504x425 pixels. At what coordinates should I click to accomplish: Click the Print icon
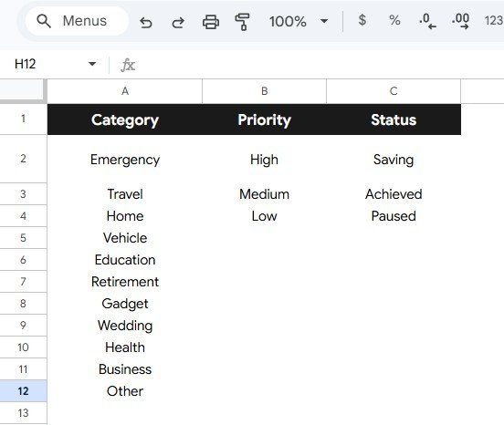point(211,22)
